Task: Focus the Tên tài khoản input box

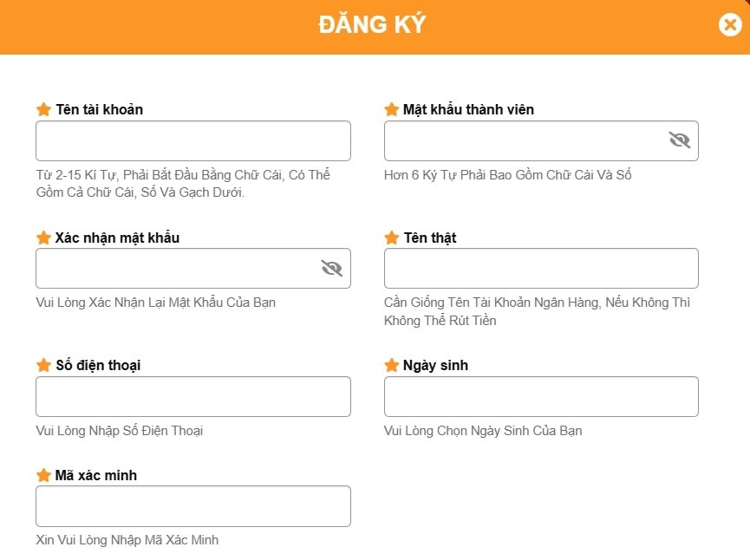Action: point(192,140)
